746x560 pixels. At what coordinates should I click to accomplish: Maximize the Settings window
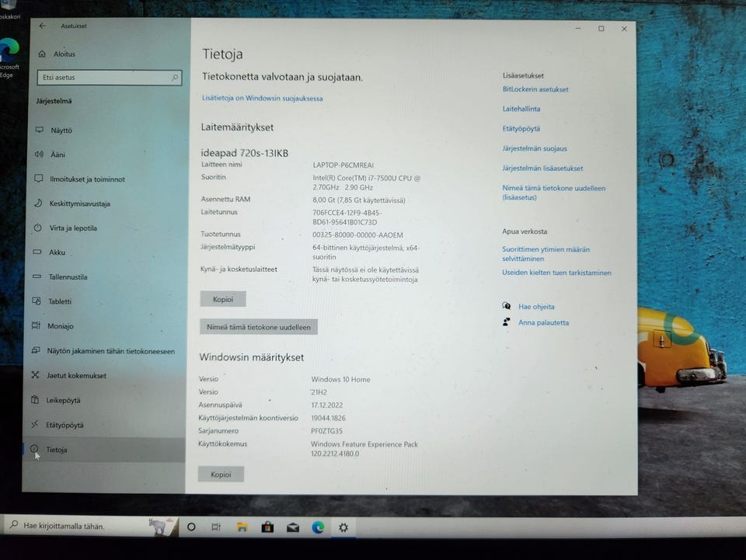pos(601,29)
